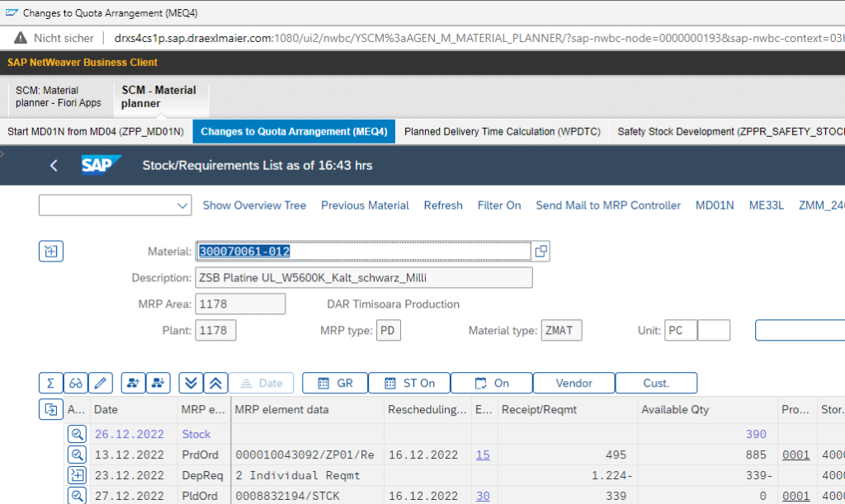
Task: Click Show Overview Tree
Action: (254, 205)
